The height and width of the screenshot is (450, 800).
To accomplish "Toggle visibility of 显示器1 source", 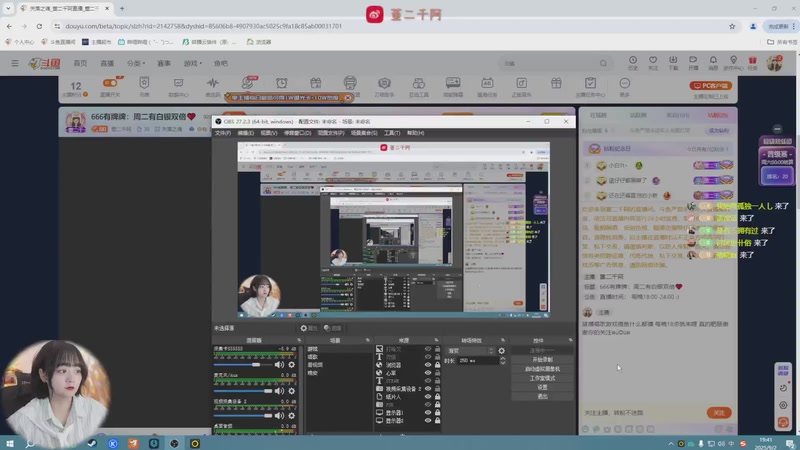I will [428, 412].
